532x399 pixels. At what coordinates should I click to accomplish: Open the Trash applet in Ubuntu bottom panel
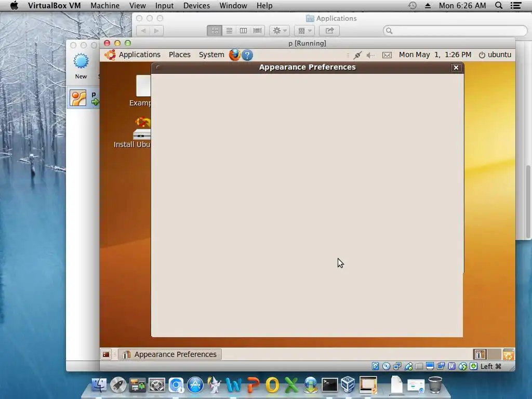(x=508, y=354)
